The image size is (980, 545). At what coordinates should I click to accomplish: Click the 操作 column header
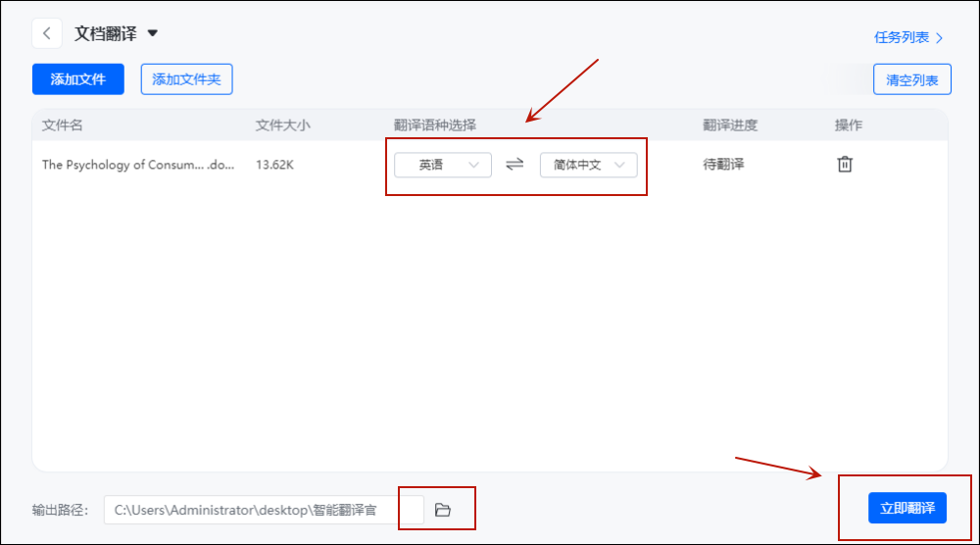tap(848, 125)
